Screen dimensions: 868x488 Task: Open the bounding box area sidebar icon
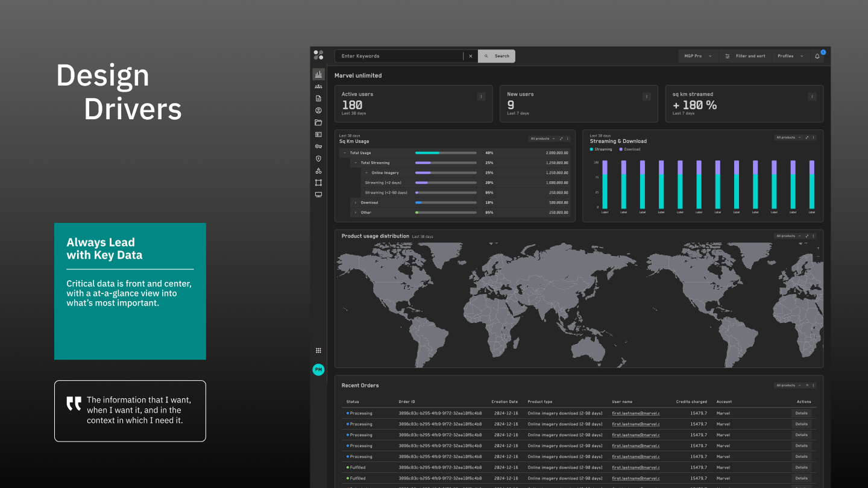point(318,183)
